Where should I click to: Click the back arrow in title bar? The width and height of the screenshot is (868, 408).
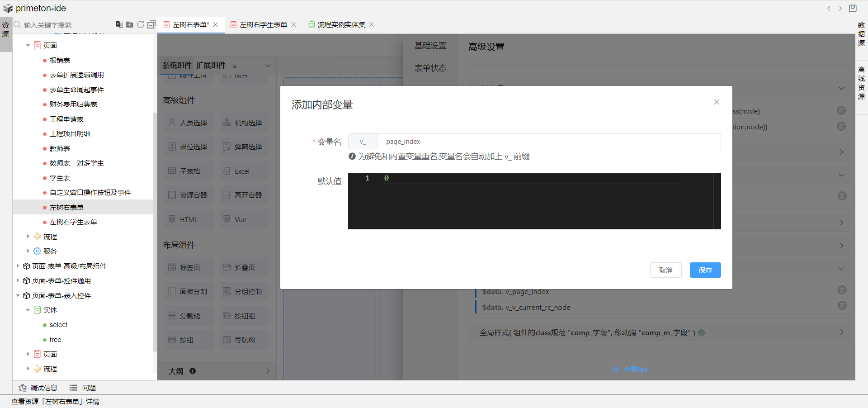(x=829, y=8)
